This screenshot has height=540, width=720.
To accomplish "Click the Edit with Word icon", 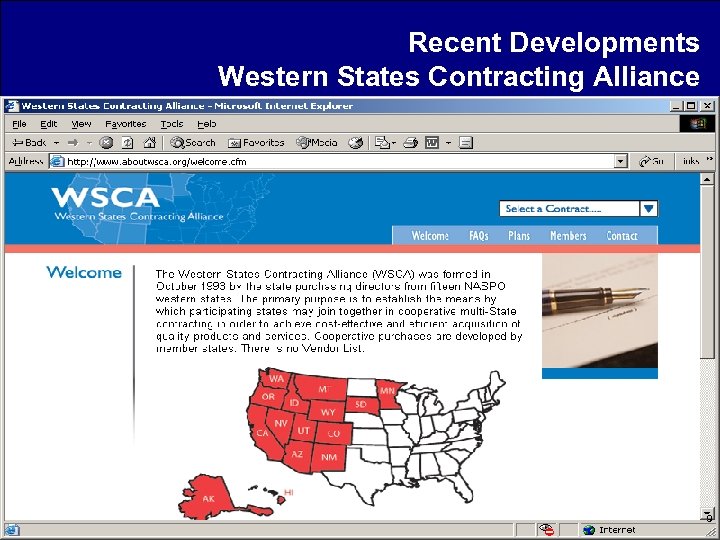I will pos(432,143).
